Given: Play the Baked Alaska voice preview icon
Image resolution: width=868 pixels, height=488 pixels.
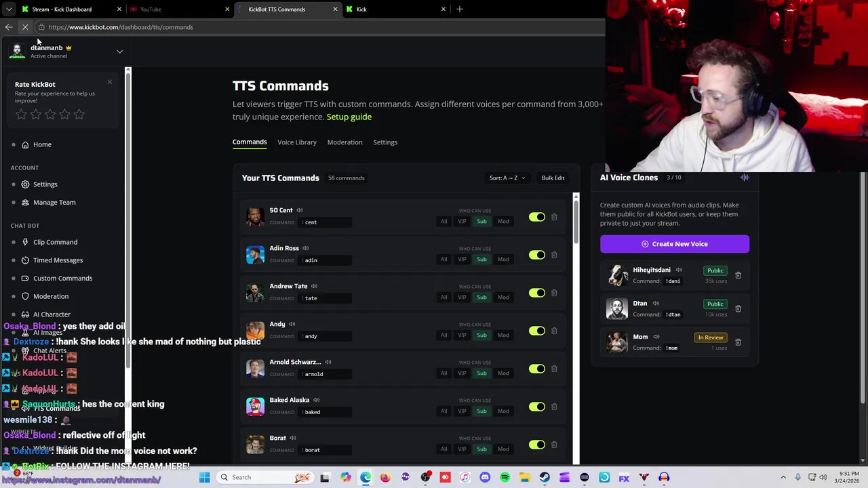Looking at the screenshot, I should tap(316, 400).
